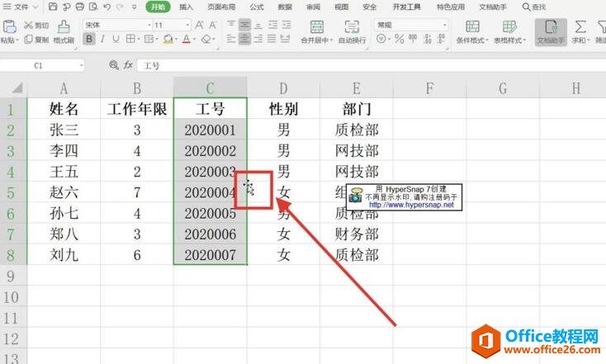This screenshot has height=364, width=606.
Task: Click the Save icon in quick access bar
Action: click(53, 7)
